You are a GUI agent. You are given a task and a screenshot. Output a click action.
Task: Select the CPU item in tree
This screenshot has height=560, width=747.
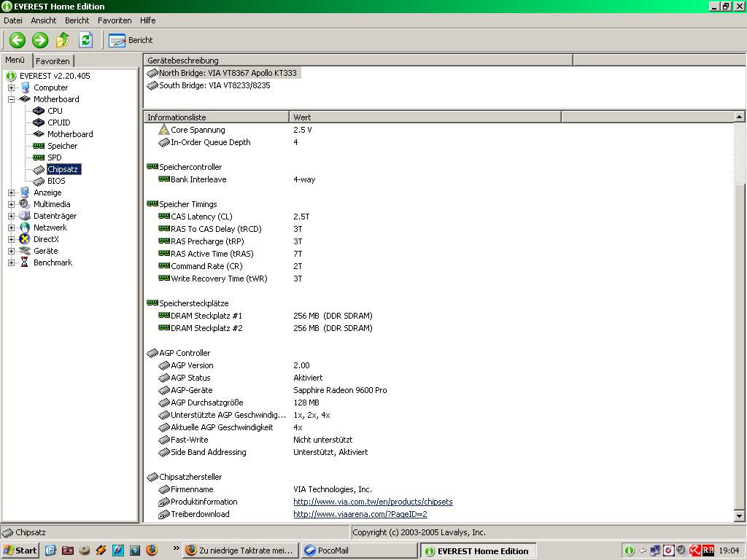[x=55, y=111]
